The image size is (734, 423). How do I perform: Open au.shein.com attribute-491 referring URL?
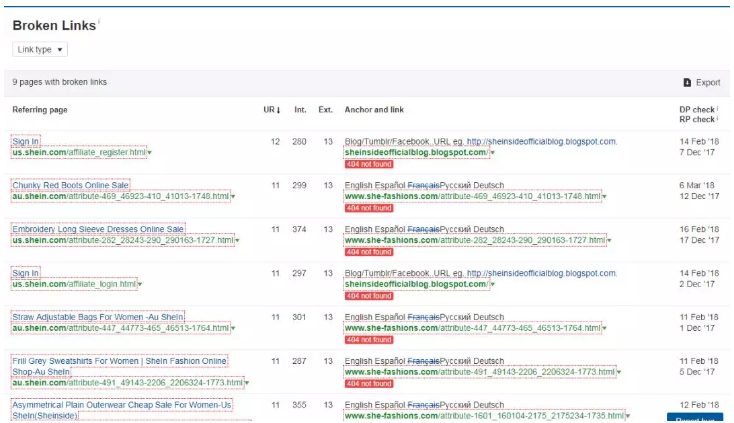pyautogui.click(x=127, y=383)
